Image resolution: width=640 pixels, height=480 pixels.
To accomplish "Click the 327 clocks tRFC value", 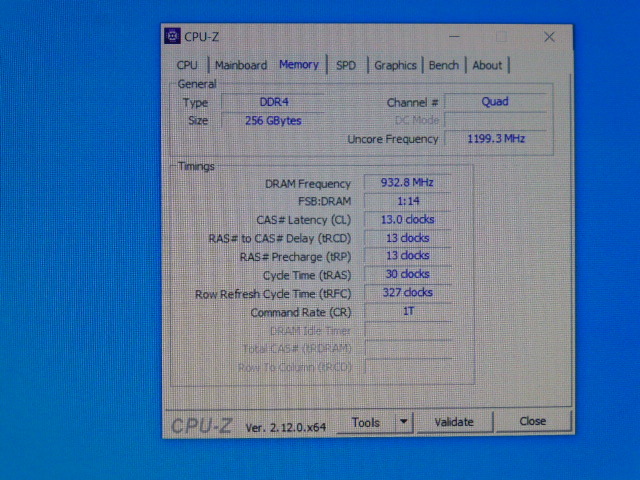I will (x=407, y=293).
